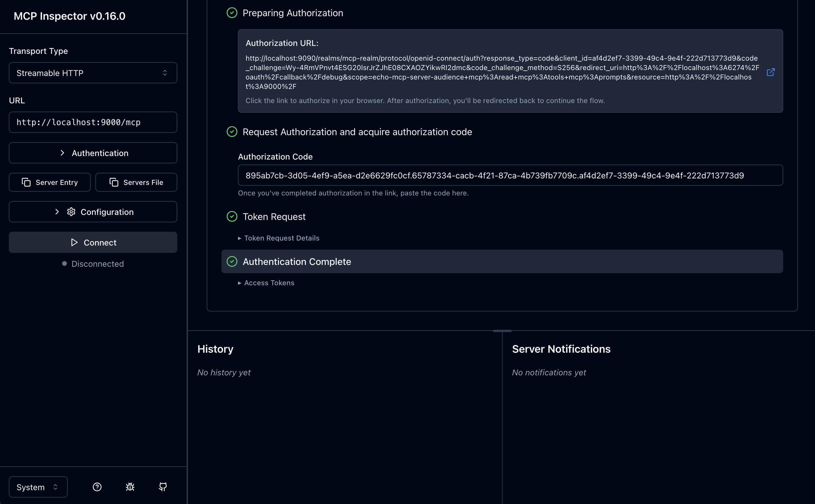
Task: Click the Server Notifications heading
Action: [561, 349]
